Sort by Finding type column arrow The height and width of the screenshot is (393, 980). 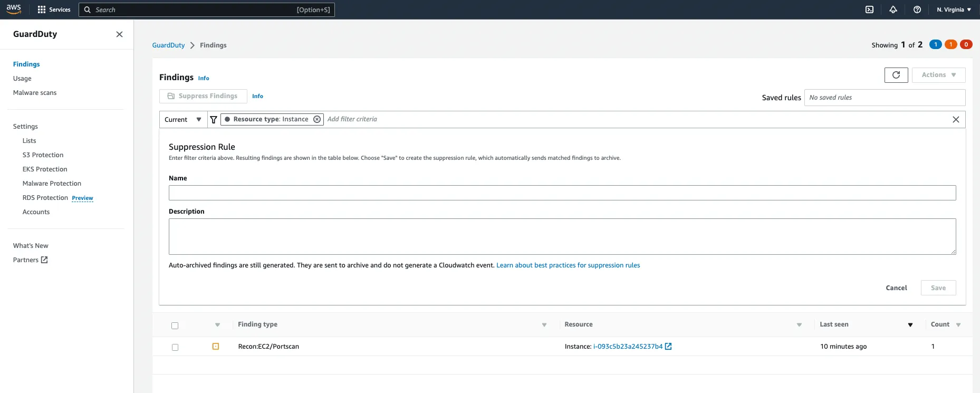[x=544, y=325]
